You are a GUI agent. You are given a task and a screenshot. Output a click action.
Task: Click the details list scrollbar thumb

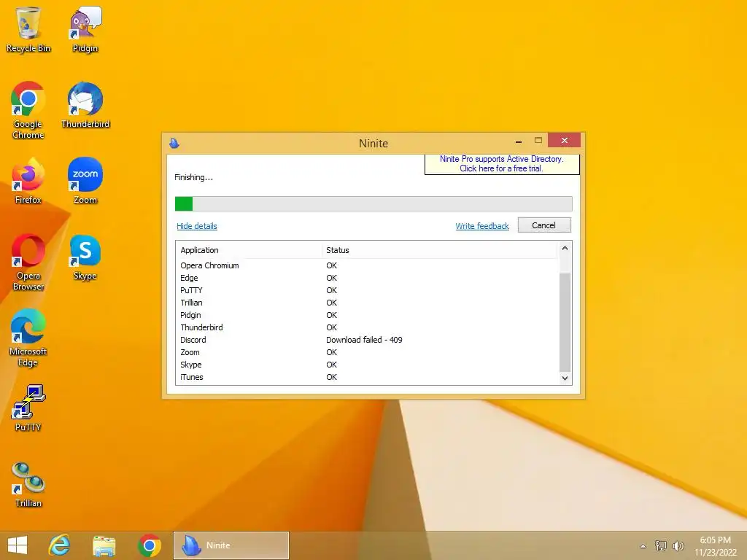[x=565, y=322]
